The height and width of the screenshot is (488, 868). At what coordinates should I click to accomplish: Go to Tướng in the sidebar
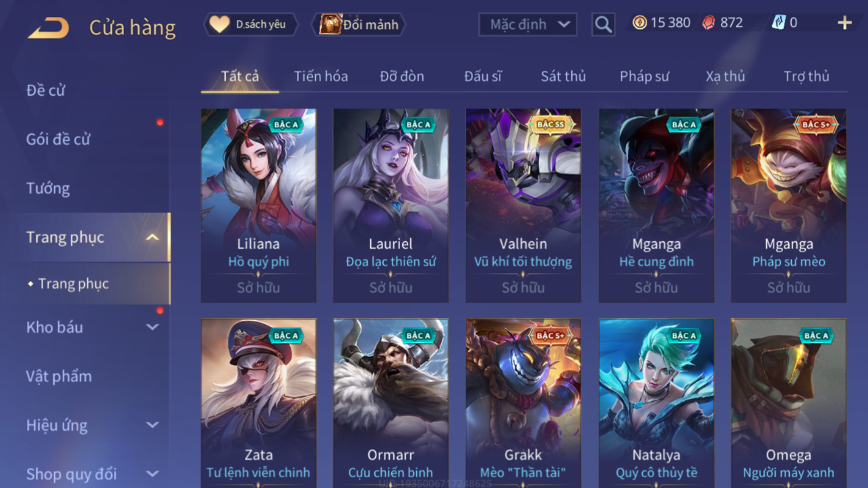(x=48, y=188)
